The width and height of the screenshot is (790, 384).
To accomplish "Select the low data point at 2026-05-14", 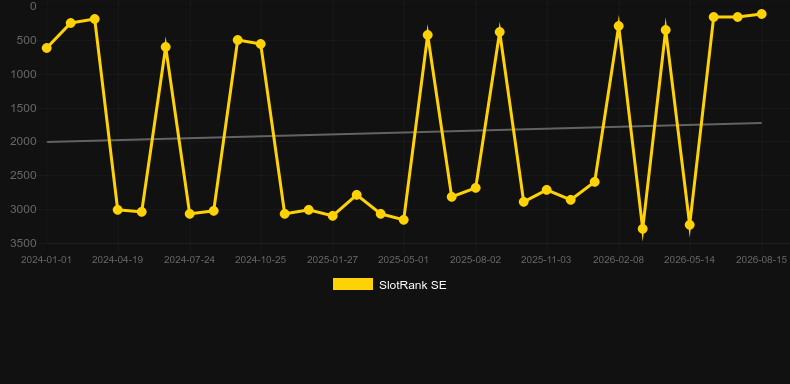I will click(x=690, y=225).
